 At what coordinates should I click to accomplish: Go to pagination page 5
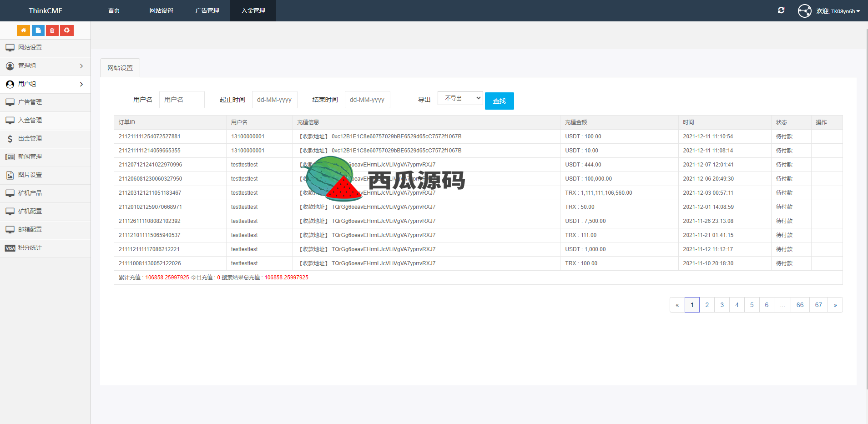coord(752,305)
